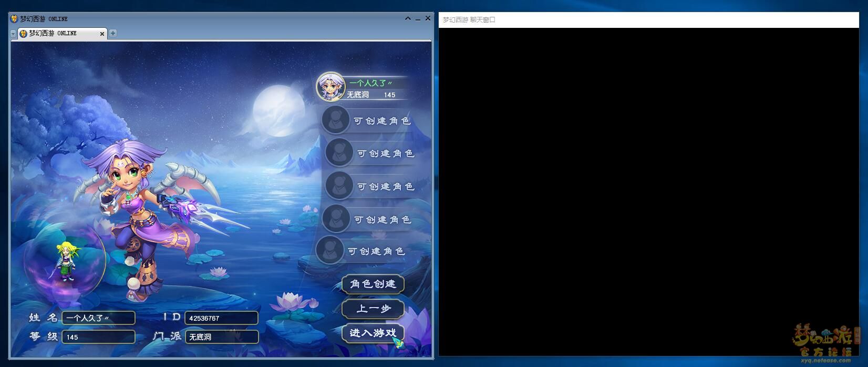Click 进入游戏 to enter the game
The height and width of the screenshot is (367, 868).
tap(373, 333)
